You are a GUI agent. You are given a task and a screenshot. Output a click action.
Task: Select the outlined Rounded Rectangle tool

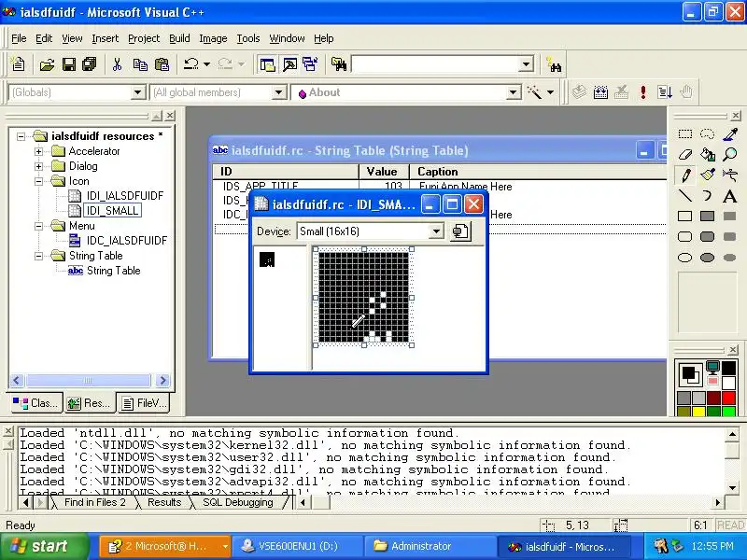pyautogui.click(x=685, y=237)
